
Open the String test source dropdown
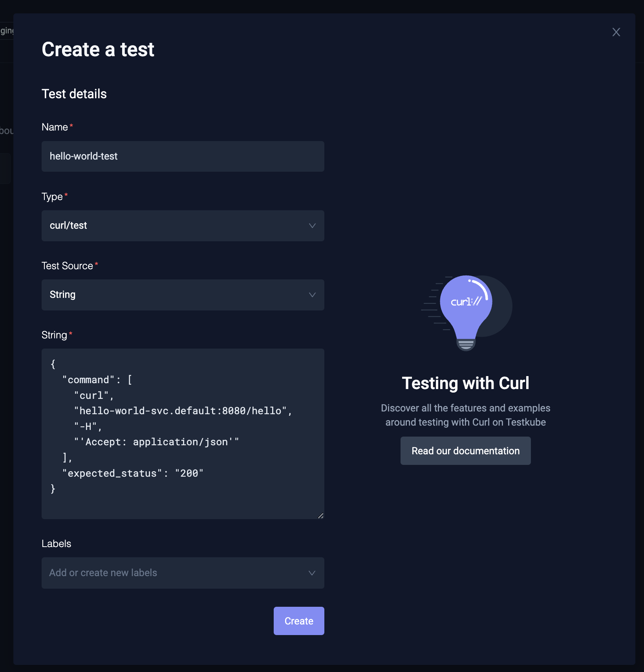tap(183, 295)
